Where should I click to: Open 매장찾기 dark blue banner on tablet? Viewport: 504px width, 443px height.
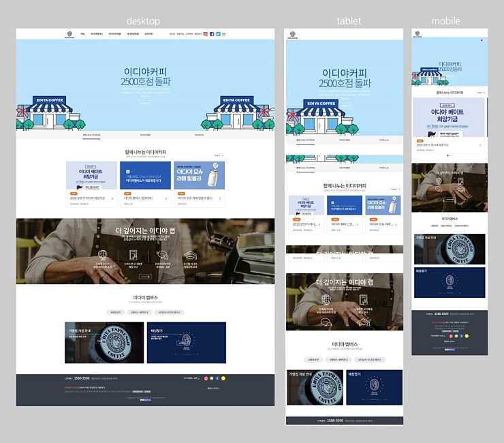point(374,387)
